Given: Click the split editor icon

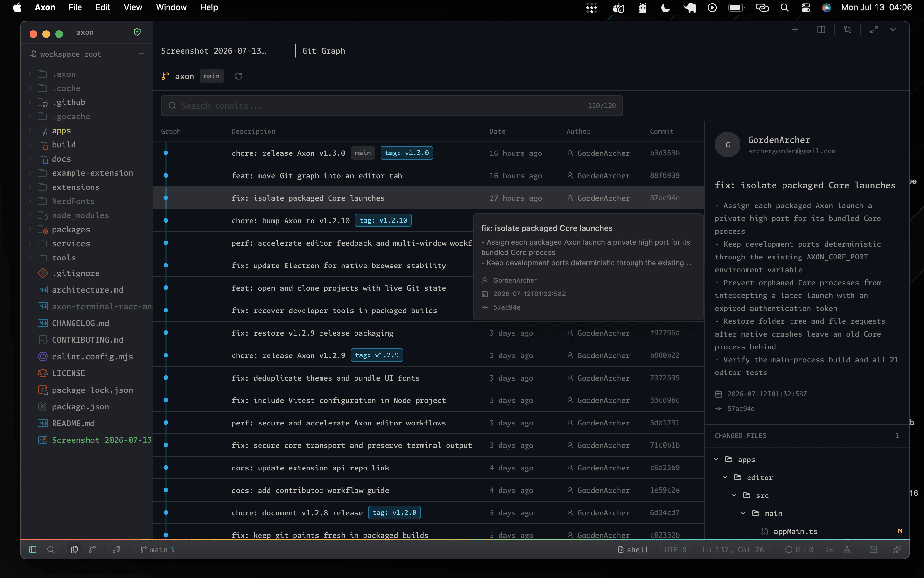Looking at the screenshot, I should [x=821, y=30].
